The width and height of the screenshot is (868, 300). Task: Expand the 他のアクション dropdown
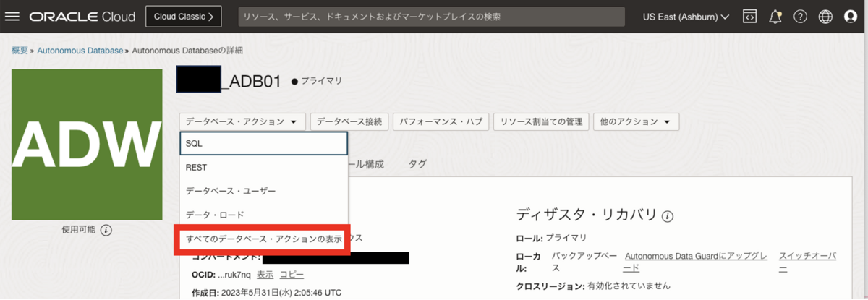[x=636, y=121]
